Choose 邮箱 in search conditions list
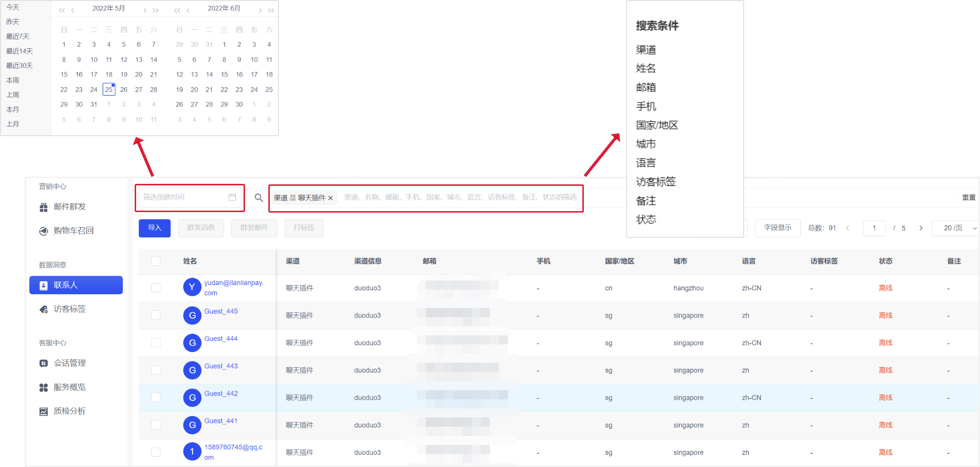The width and height of the screenshot is (980, 467). [646, 88]
